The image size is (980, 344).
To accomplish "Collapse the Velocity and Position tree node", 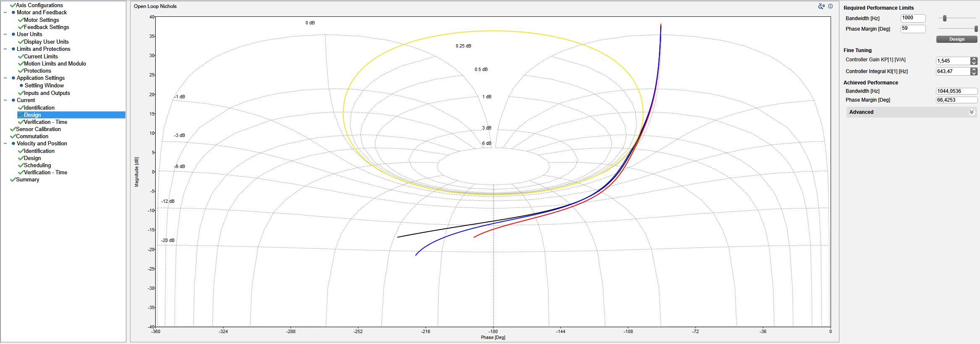I will [x=5, y=144].
